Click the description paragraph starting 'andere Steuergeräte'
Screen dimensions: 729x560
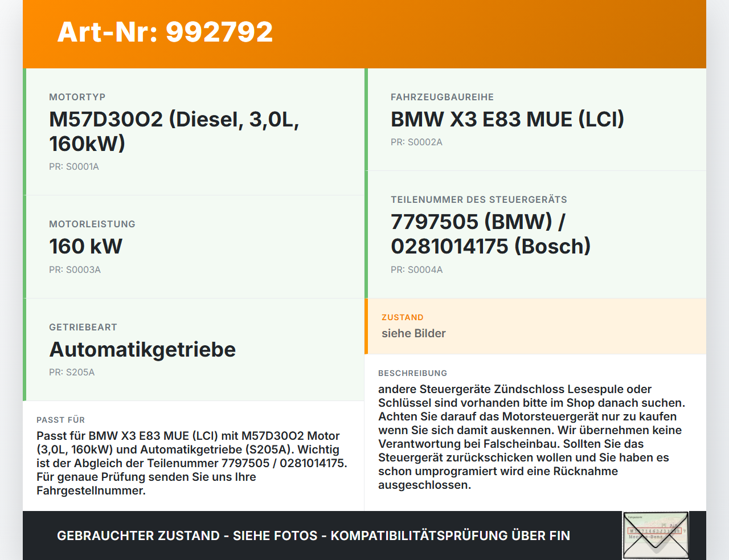tap(532, 437)
